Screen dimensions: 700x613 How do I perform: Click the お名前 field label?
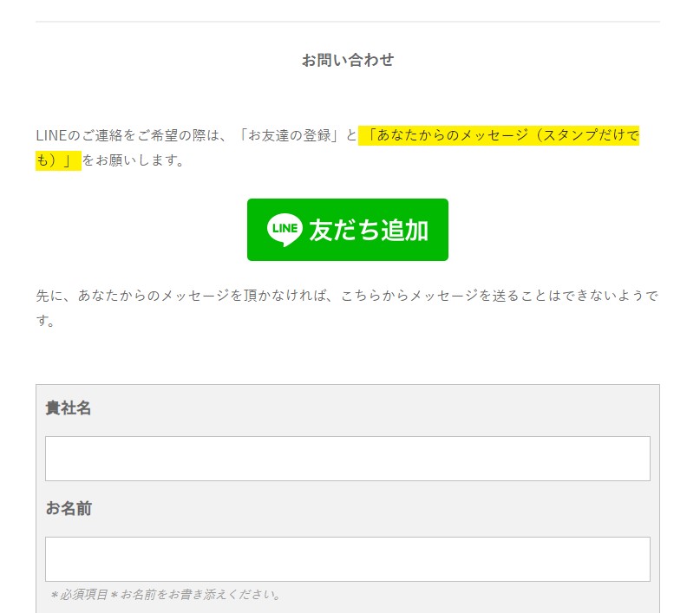(x=69, y=509)
